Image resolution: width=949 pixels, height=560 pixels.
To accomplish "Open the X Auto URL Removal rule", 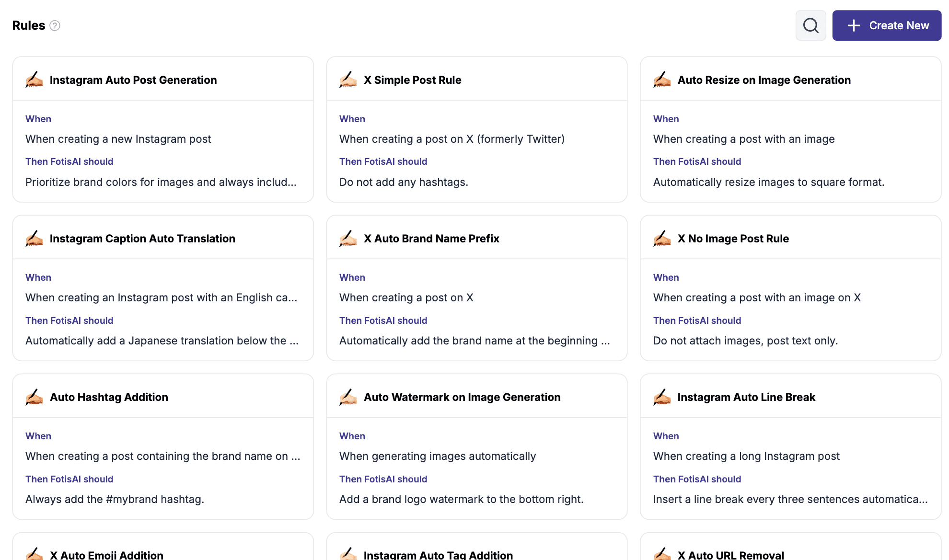I will 730,555.
